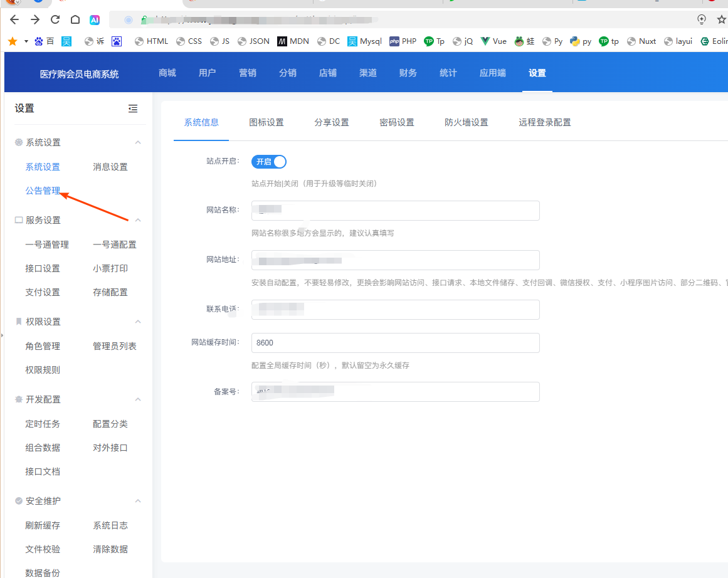The height and width of the screenshot is (578, 728).
Task: Open the PHP bookmark
Action: [403, 41]
